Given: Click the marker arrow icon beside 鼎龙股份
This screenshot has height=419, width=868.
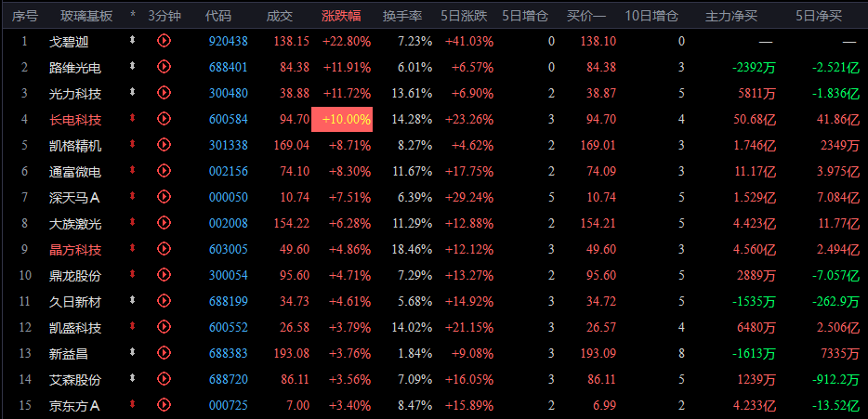Looking at the screenshot, I should [132, 273].
